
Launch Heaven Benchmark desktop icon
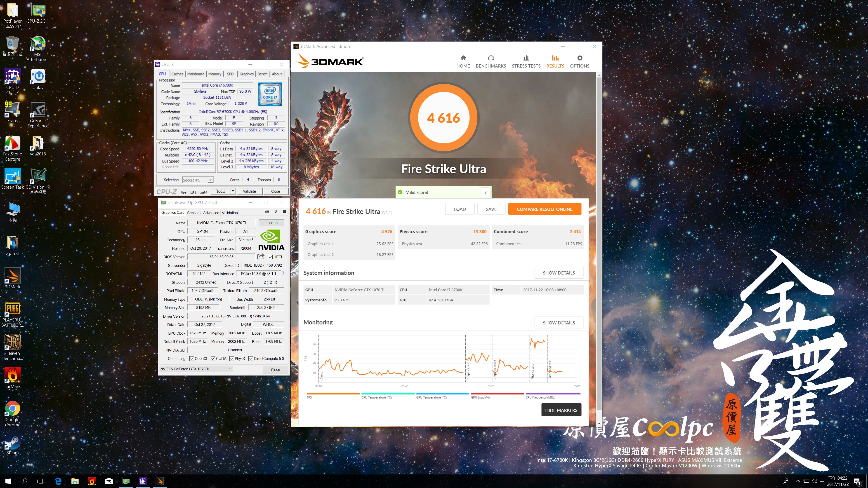pos(12,347)
